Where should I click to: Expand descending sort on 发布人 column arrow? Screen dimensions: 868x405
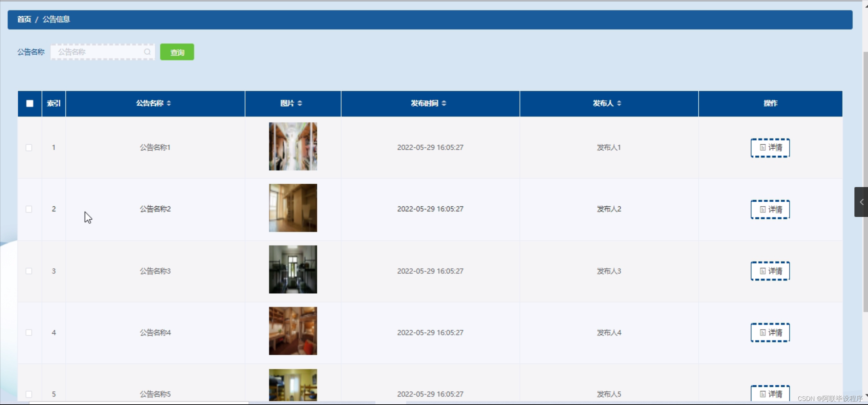click(620, 105)
